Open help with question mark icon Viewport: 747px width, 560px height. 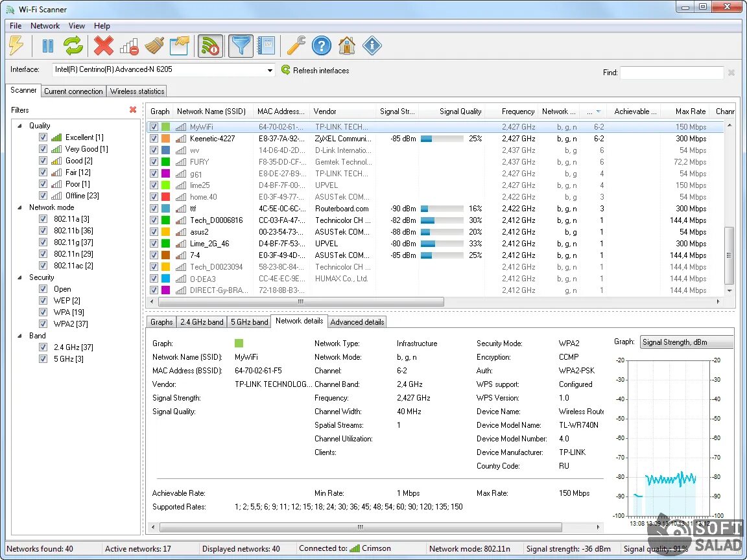pyautogui.click(x=322, y=46)
